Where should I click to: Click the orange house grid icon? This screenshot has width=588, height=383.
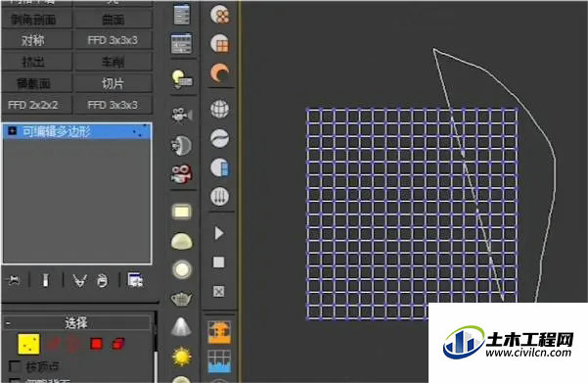coord(219,332)
